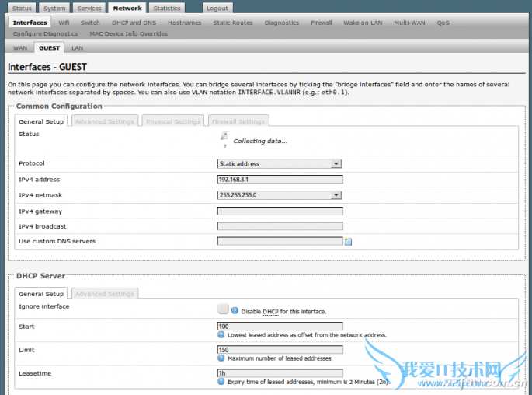Image resolution: width=532 pixels, height=395 pixels.
Task: Select DHCP Server General Setup tab
Action: pyautogui.click(x=41, y=294)
